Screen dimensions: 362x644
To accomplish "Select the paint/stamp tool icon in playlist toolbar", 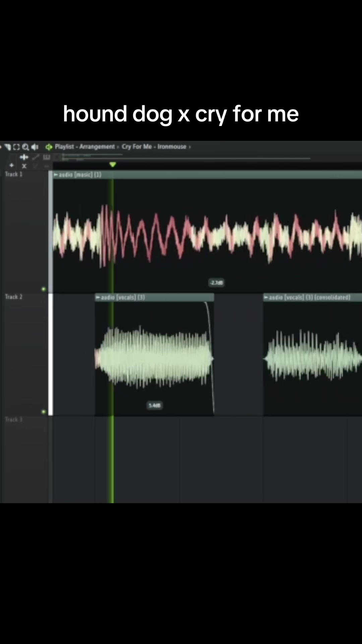I will pyautogui.click(x=8, y=147).
